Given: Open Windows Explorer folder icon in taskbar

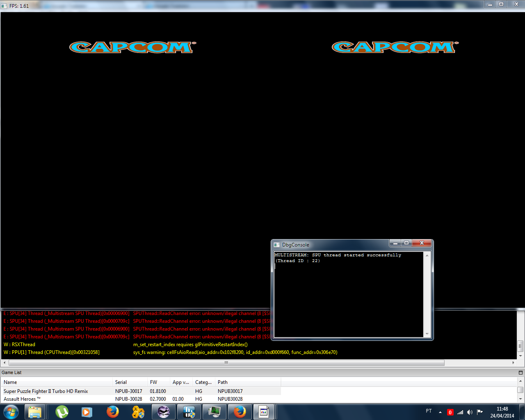Looking at the screenshot, I should [x=35, y=412].
